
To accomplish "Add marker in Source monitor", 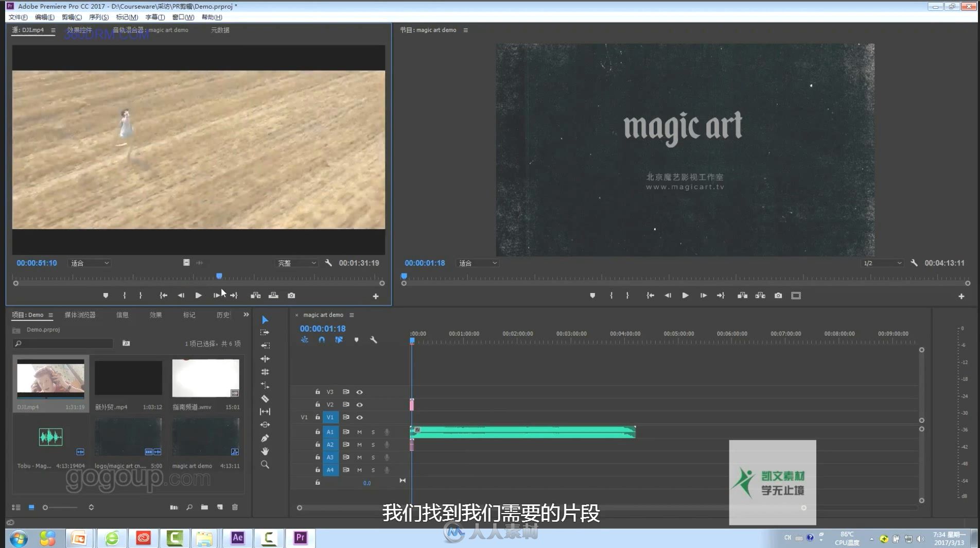I will coord(106,296).
